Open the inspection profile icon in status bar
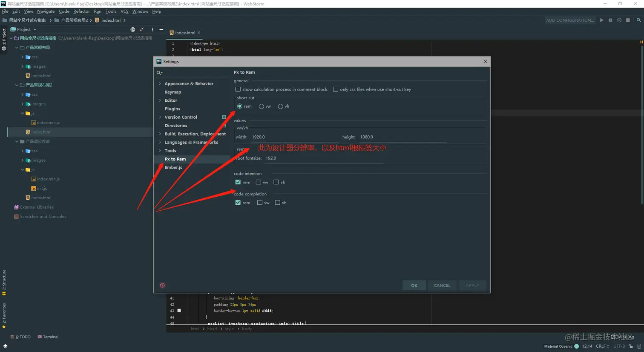The height and width of the screenshot is (352, 644). (639, 346)
